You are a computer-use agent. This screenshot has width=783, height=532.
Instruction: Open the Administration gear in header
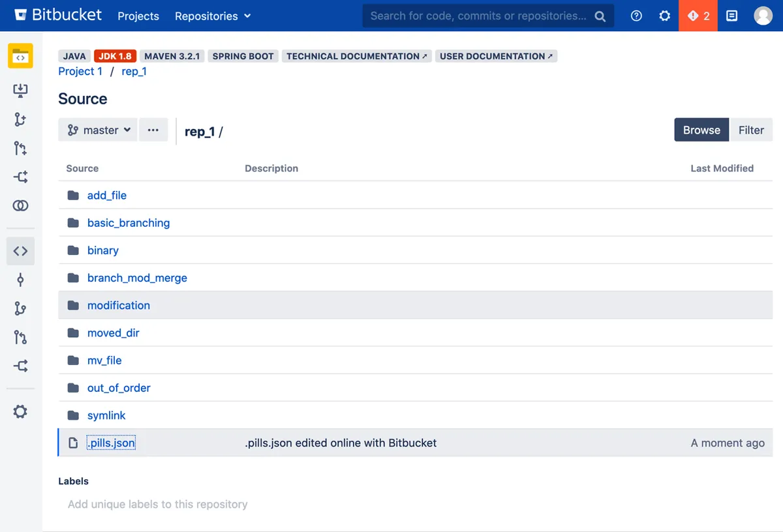click(664, 16)
